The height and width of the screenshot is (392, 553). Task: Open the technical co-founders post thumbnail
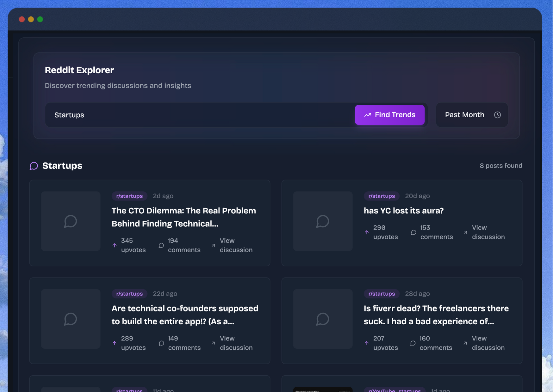click(71, 319)
